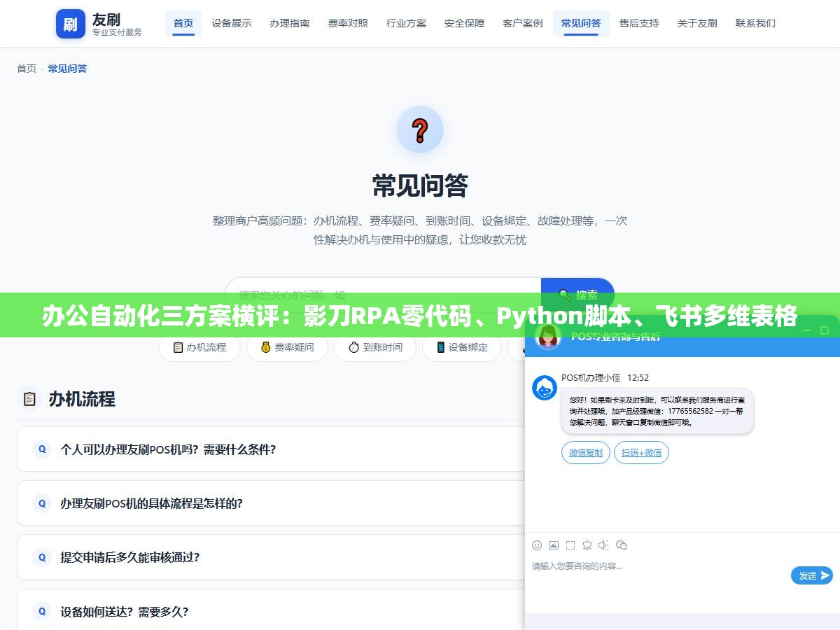Click the 首页 breadcrumb link
This screenshot has height=630, width=840.
(x=27, y=69)
